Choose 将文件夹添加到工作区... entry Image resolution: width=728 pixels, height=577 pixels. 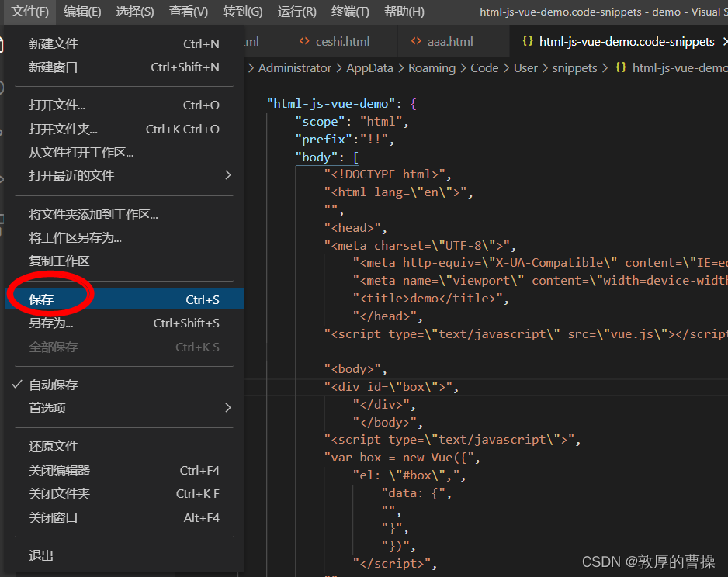click(x=124, y=214)
